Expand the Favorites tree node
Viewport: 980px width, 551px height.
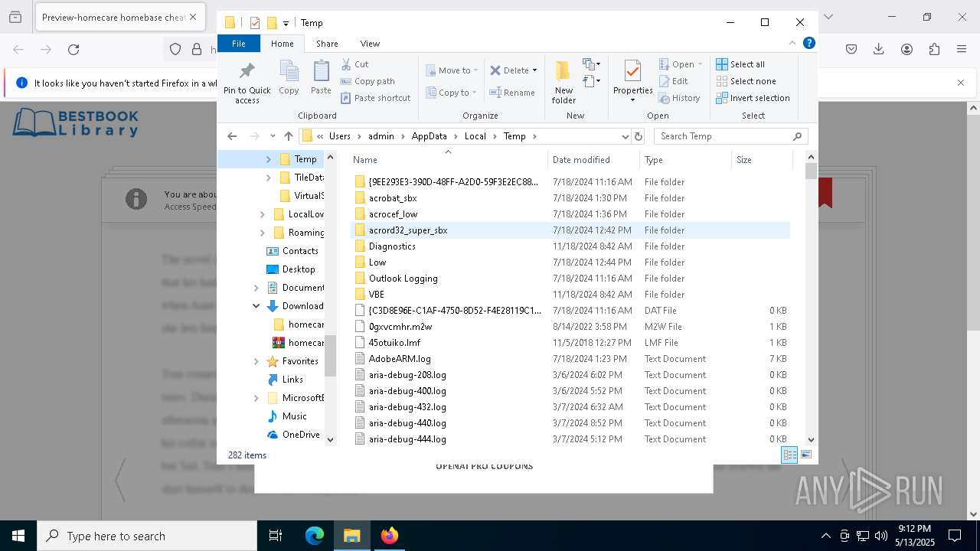click(256, 361)
